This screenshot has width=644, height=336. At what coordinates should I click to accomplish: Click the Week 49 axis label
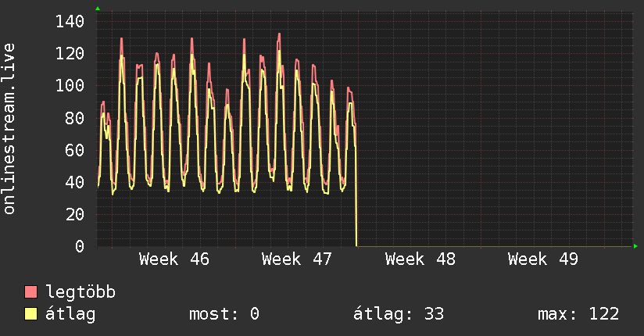coord(543,259)
